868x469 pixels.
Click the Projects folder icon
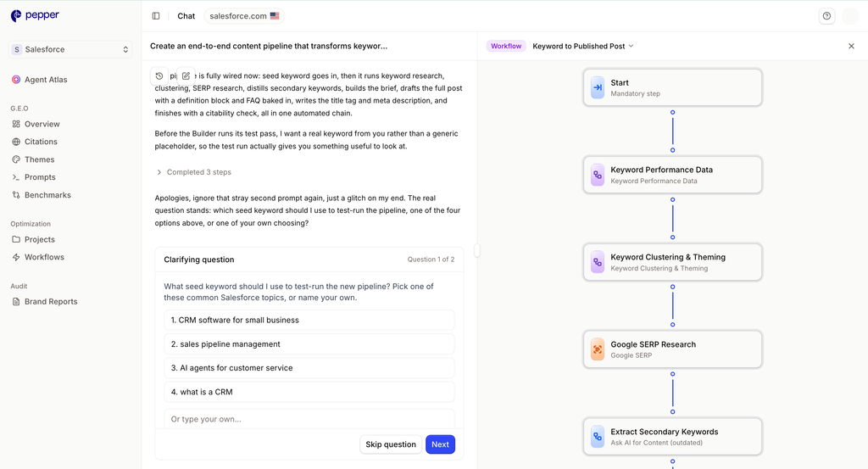coord(16,239)
